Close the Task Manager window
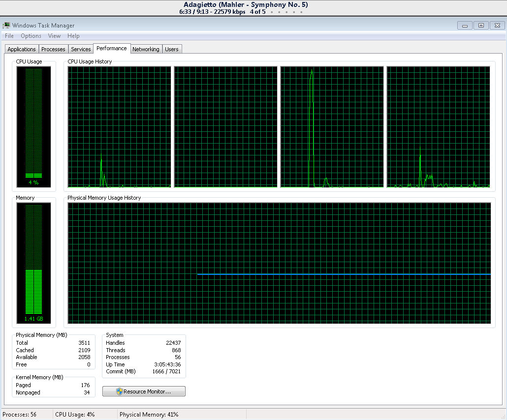The width and height of the screenshot is (507, 420). 497,26
